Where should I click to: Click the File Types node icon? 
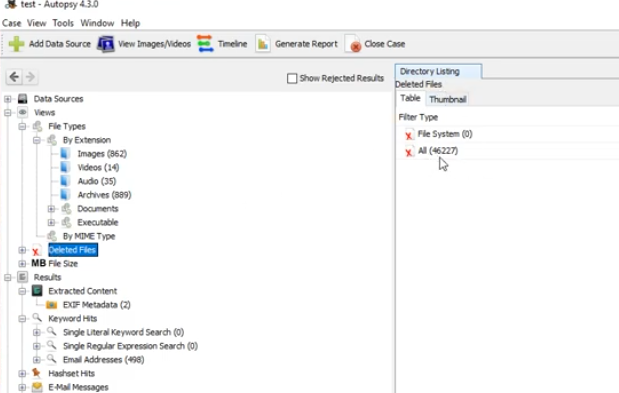[38, 126]
